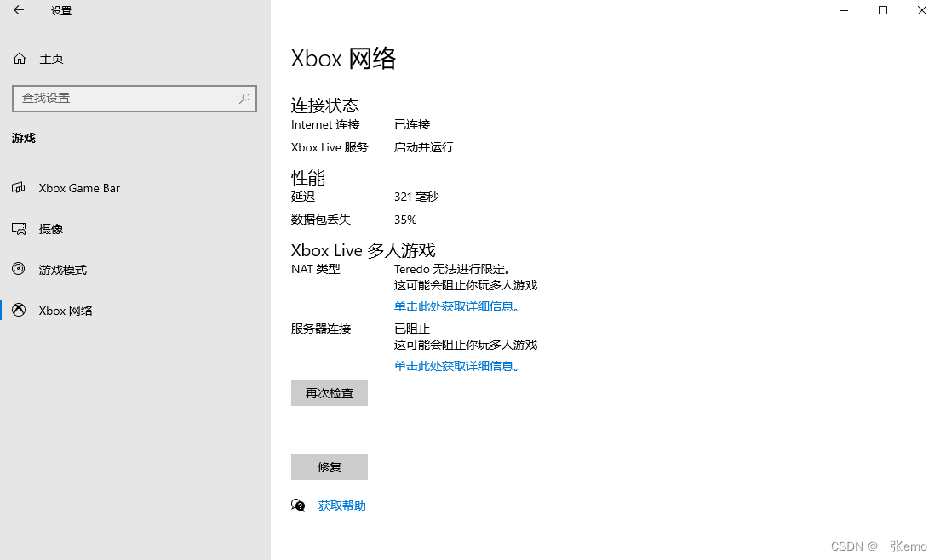Open the 主页 label in the sidebar
This screenshot has width=940, height=560.
[52, 59]
